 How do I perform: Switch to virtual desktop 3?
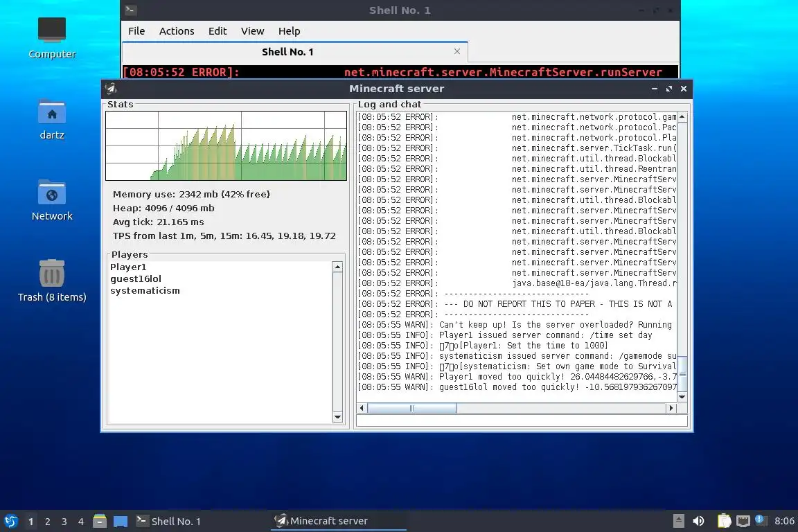(x=64, y=522)
